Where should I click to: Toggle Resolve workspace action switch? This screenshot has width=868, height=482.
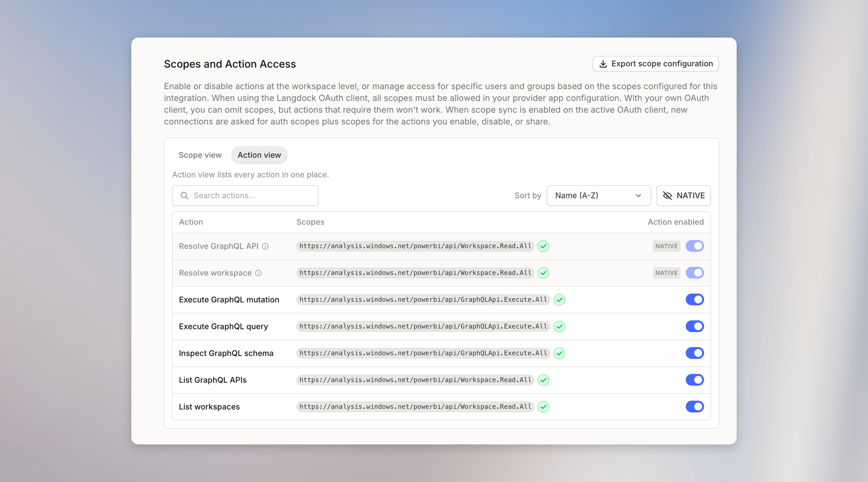coord(694,273)
